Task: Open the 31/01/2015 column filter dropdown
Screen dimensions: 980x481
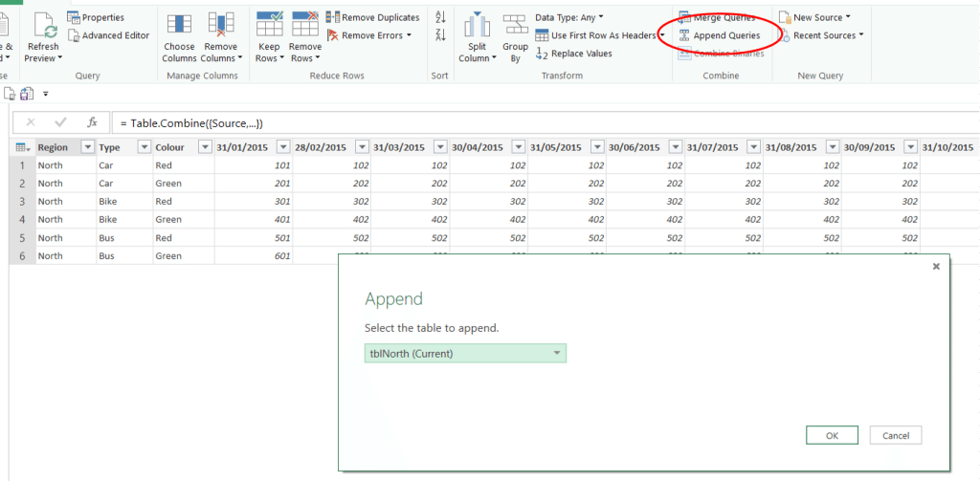Action: point(283,147)
